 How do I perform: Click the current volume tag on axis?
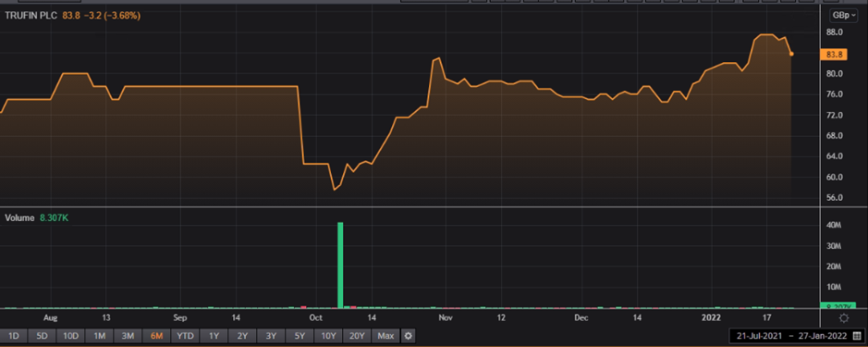tap(838, 304)
